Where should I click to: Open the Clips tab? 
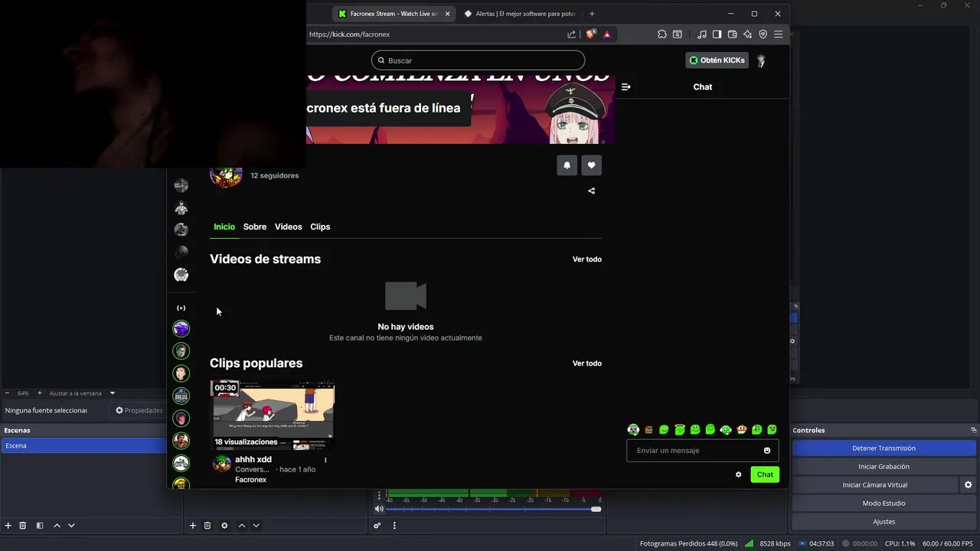pyautogui.click(x=320, y=227)
